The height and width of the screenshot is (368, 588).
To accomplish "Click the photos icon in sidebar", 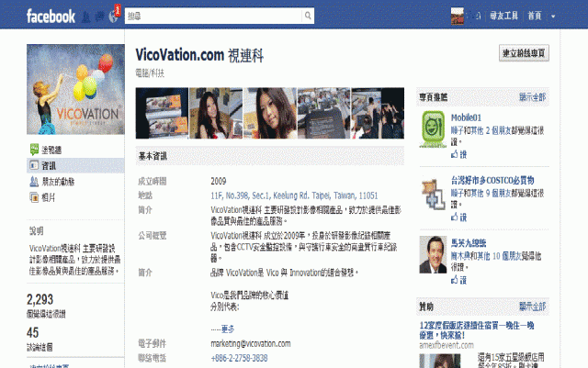I will pos(34,197).
